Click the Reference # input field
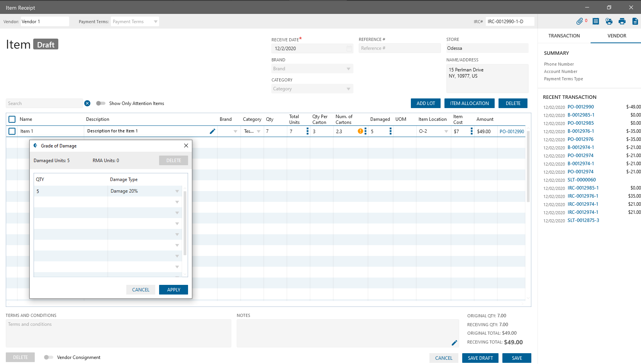Screen dimensions: 641x364 (400, 48)
